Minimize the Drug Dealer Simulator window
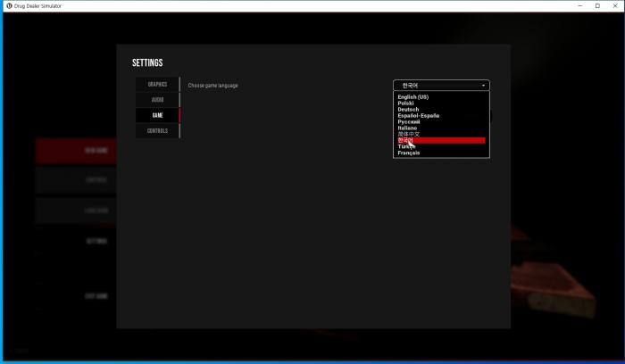 tap(580, 6)
